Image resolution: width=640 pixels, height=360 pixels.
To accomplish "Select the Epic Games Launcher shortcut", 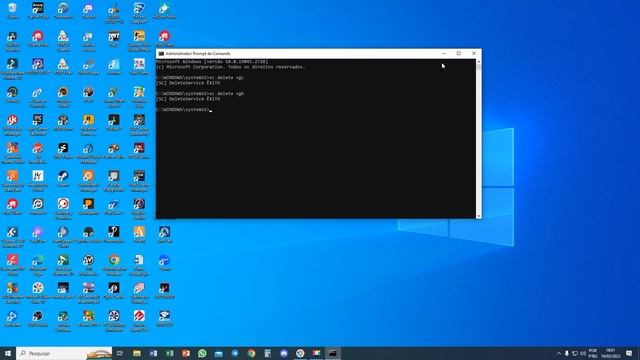I will pyautogui.click(x=38, y=124).
